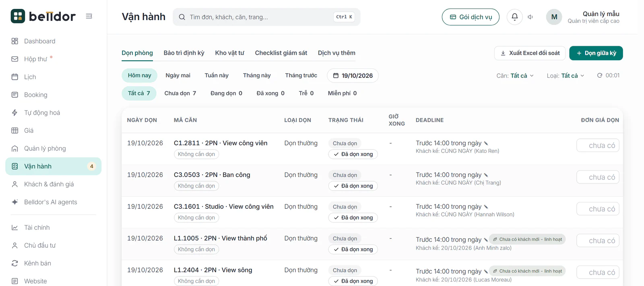Open the 19/10/2026 date picker

[353, 76]
